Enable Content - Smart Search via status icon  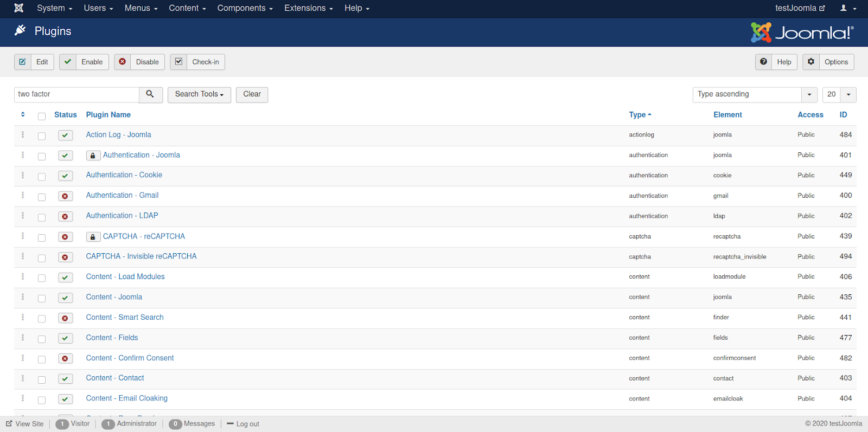pos(65,318)
